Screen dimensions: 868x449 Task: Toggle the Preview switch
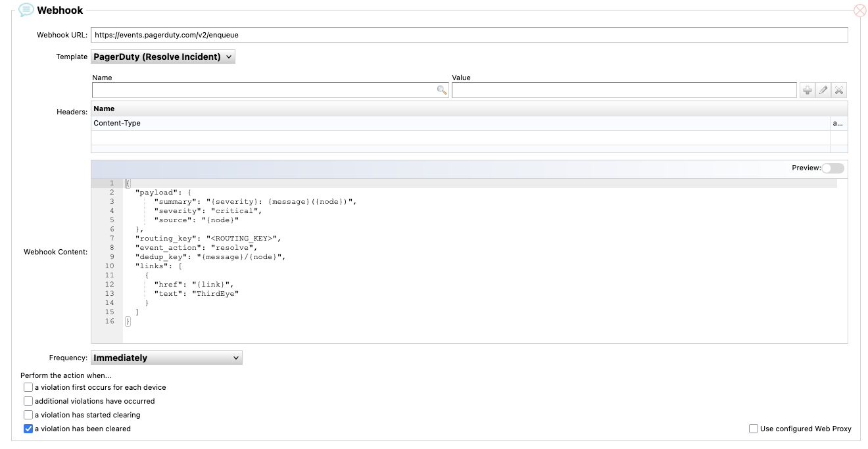point(832,168)
